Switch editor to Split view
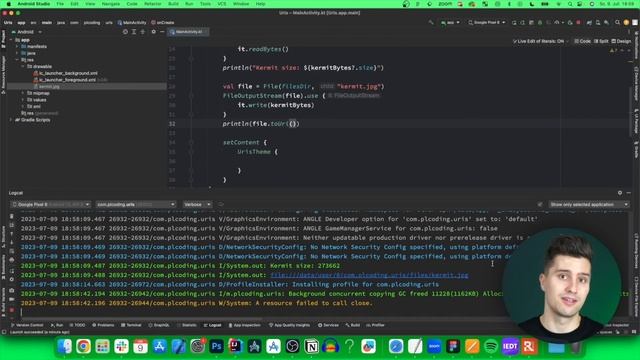Viewport: 640px width, 360px height. [601, 41]
